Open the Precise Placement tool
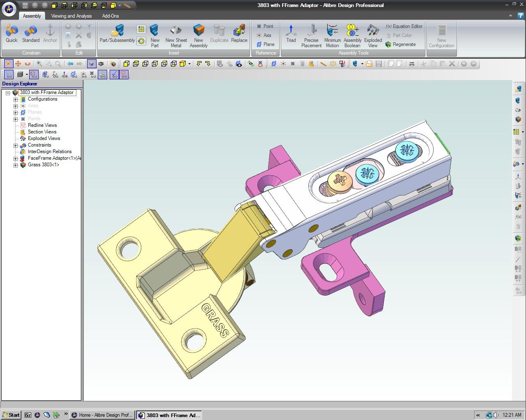 click(x=311, y=36)
